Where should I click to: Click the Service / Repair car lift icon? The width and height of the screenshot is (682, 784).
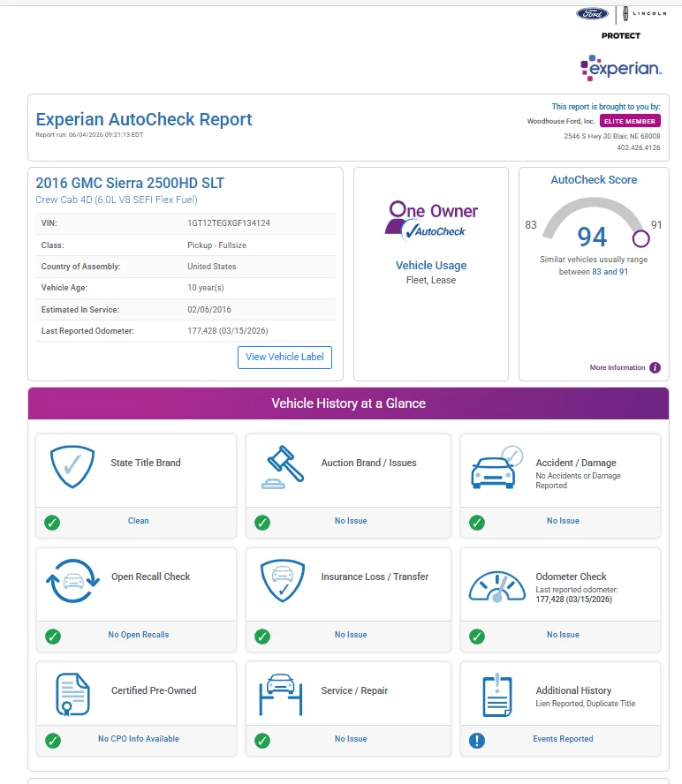click(281, 695)
